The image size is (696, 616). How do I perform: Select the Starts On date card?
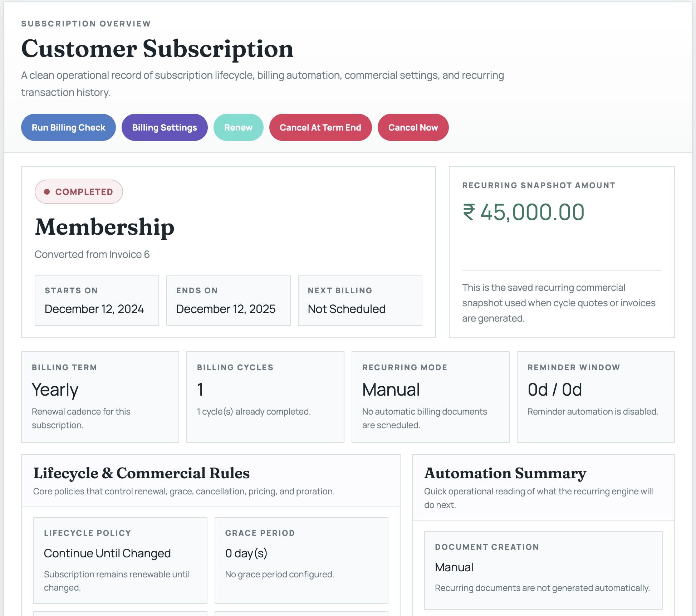pyautogui.click(x=97, y=300)
